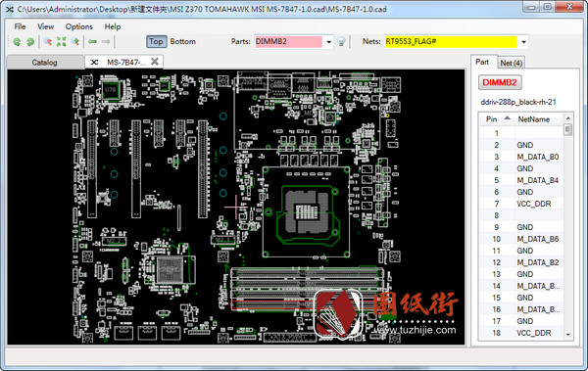Select pin 7 row VCC_DDR
Screen dimensions: 588x371
pyautogui.click(x=521, y=204)
